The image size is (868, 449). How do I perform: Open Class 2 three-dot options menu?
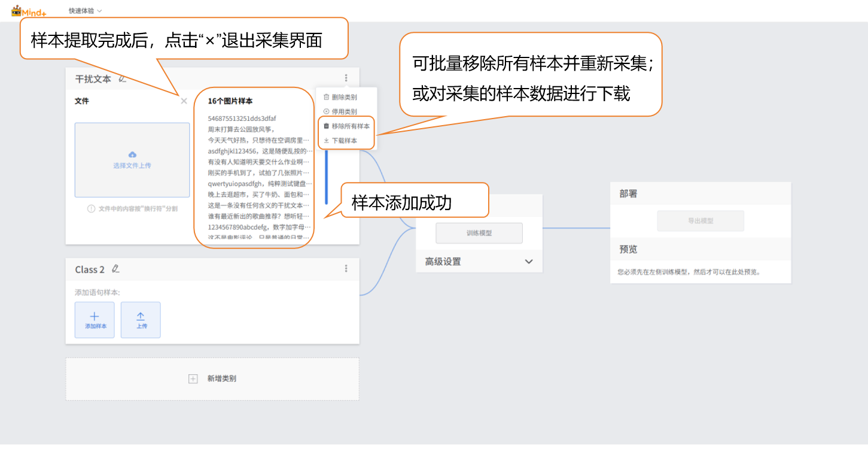346,269
